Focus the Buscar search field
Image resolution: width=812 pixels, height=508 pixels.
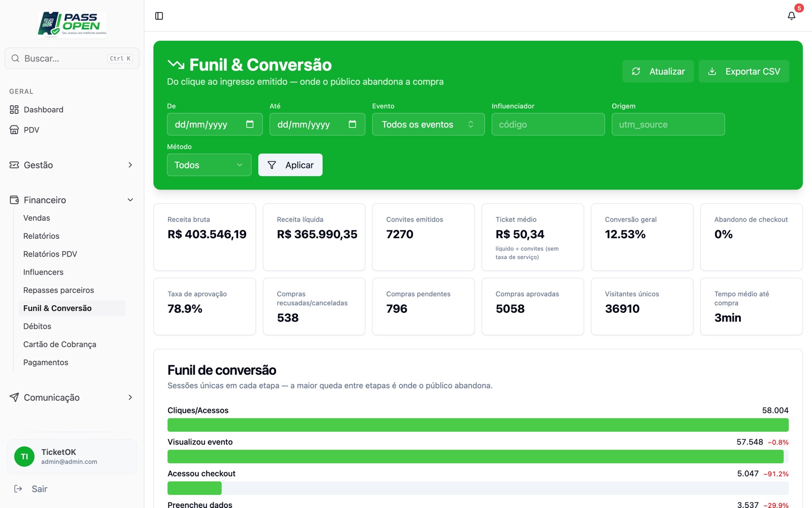coord(72,58)
